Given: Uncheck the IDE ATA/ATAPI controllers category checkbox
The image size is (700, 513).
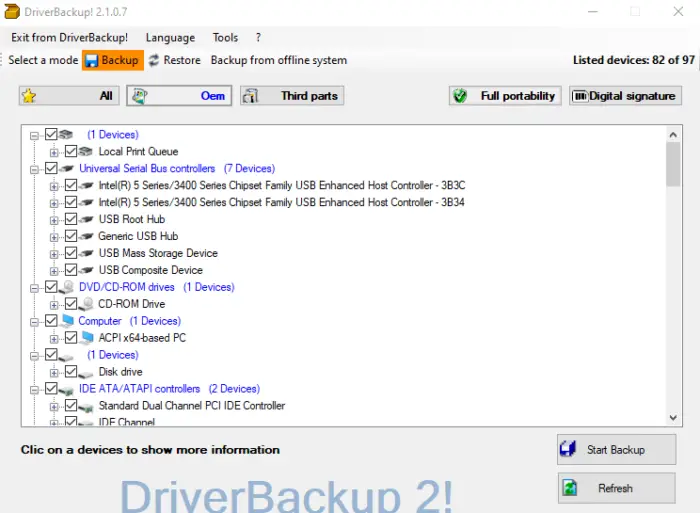Looking at the screenshot, I should pos(51,388).
